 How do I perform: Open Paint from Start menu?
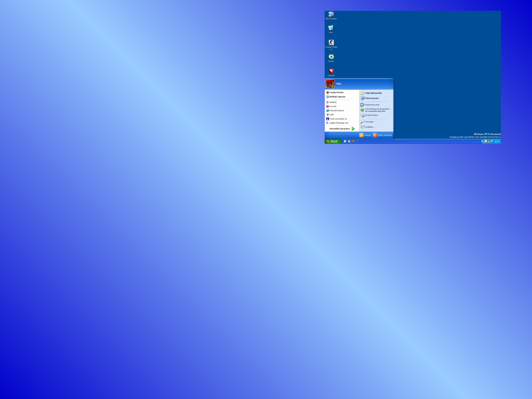[x=330, y=115]
